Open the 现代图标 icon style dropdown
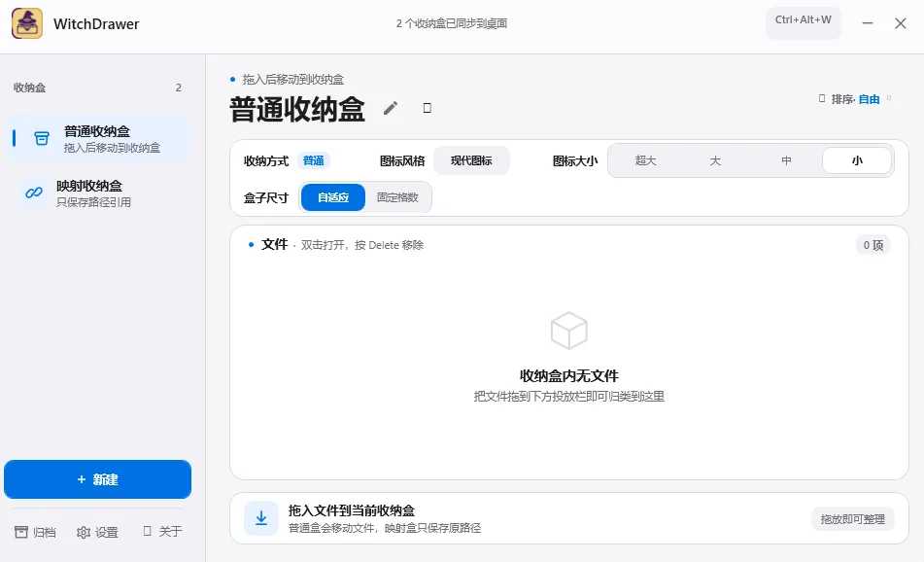The height and width of the screenshot is (562, 924). (x=471, y=160)
